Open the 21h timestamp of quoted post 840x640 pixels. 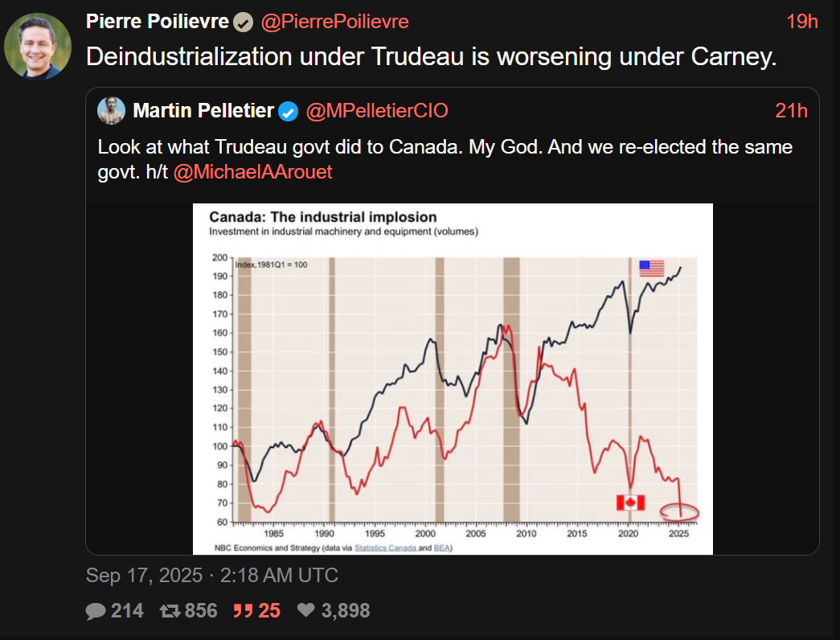pos(791,111)
